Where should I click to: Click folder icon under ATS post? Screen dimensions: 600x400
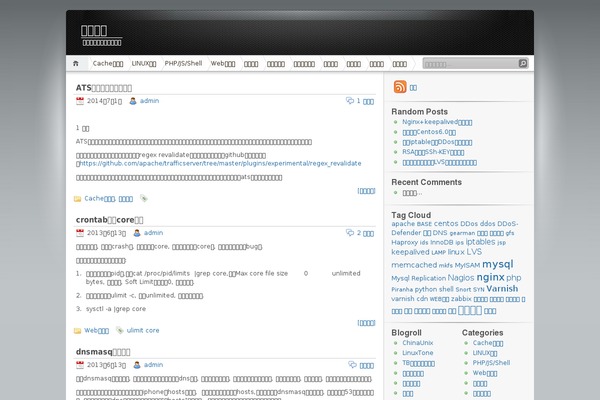(78, 199)
